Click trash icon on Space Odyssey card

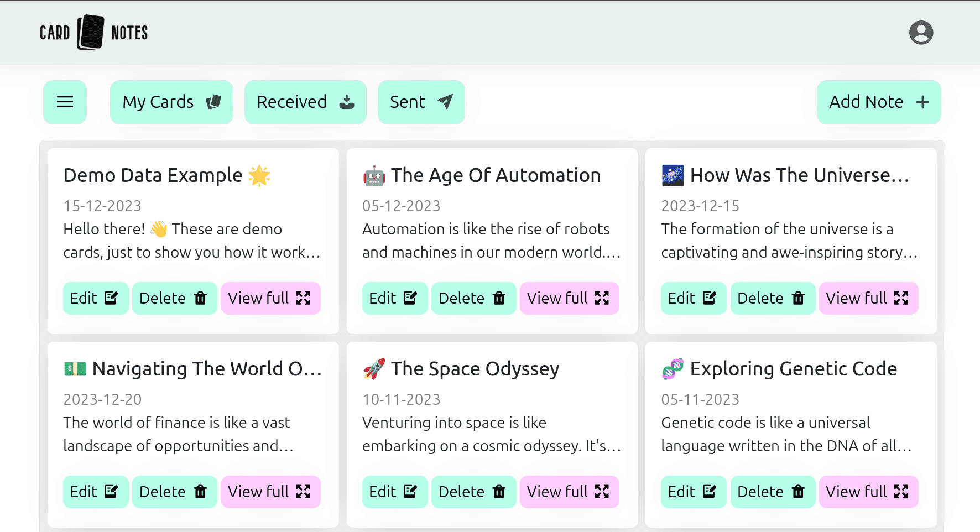pos(499,492)
